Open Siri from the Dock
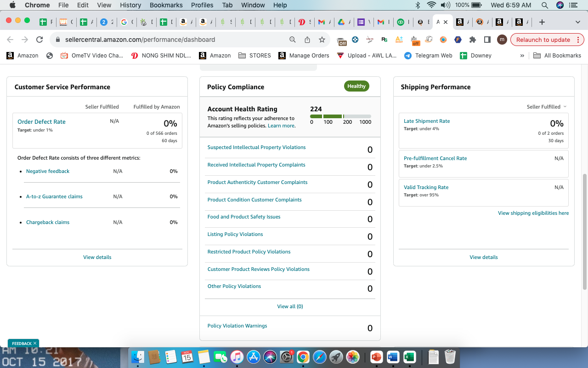 point(270,356)
